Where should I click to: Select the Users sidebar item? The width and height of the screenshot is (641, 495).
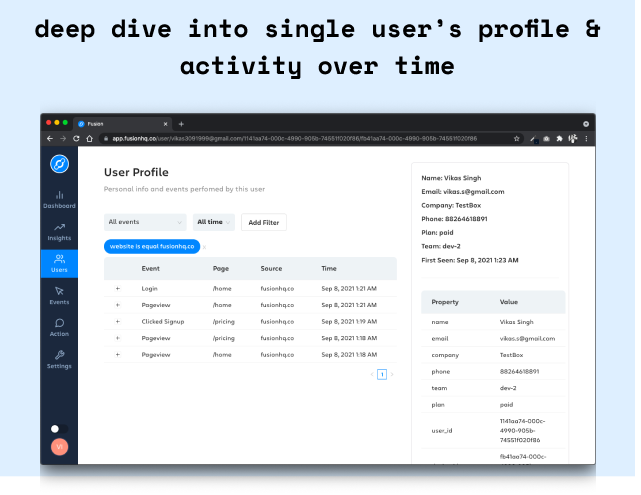[x=59, y=264]
